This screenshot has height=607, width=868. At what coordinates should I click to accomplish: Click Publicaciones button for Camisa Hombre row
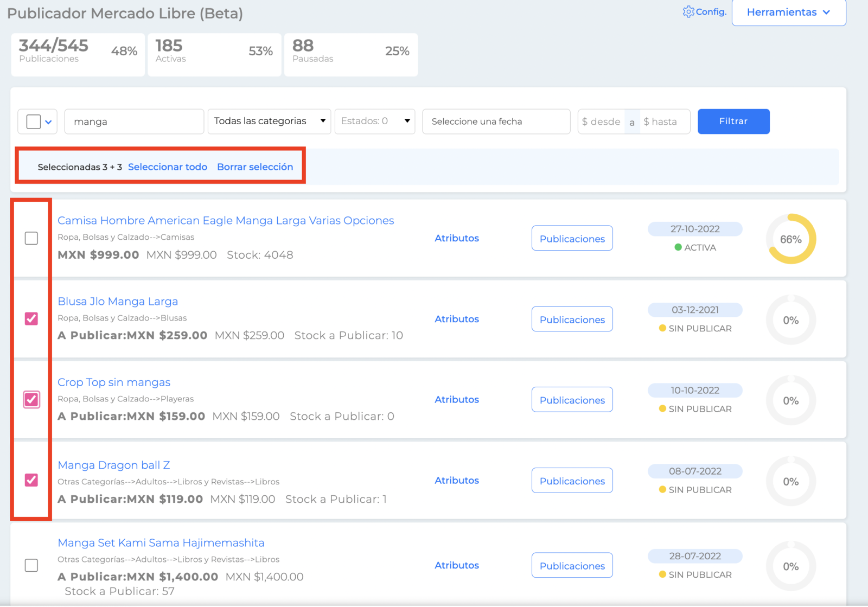[x=572, y=238]
